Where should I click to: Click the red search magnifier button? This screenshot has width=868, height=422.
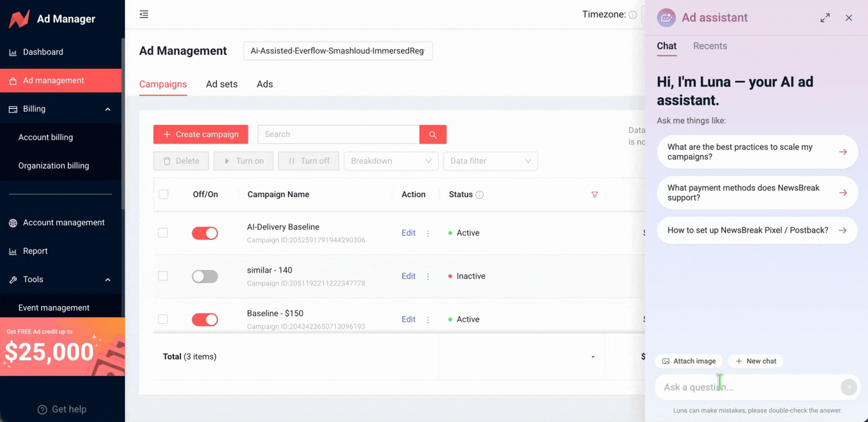[x=433, y=134]
